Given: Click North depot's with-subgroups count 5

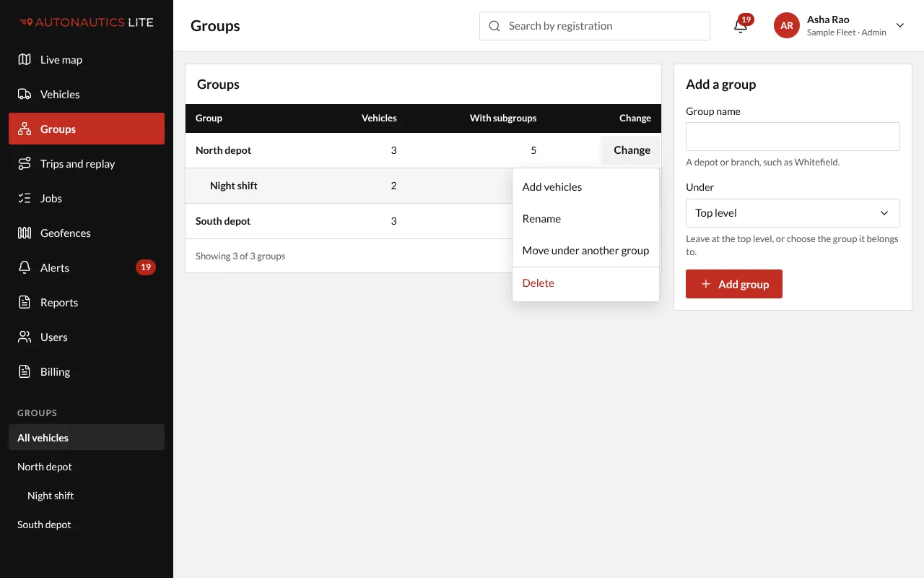Looking at the screenshot, I should click(x=533, y=150).
